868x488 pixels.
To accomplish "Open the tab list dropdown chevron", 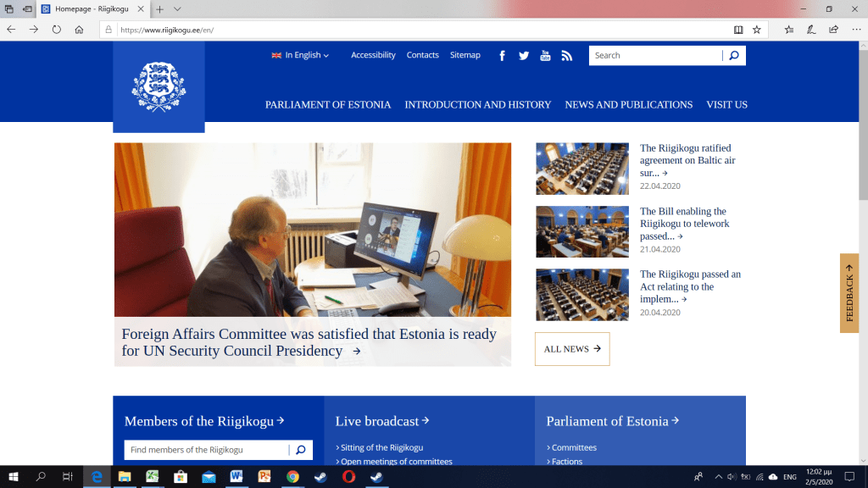I will (x=177, y=8).
